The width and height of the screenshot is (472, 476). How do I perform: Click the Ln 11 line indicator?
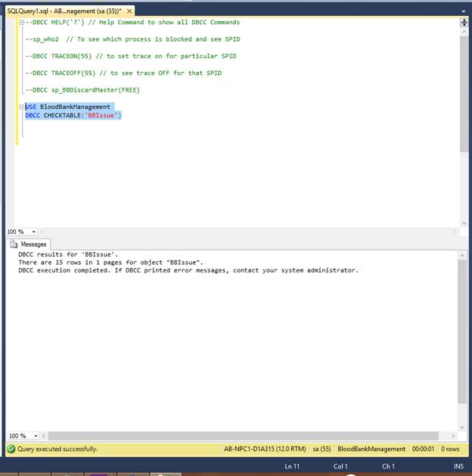tap(292, 466)
